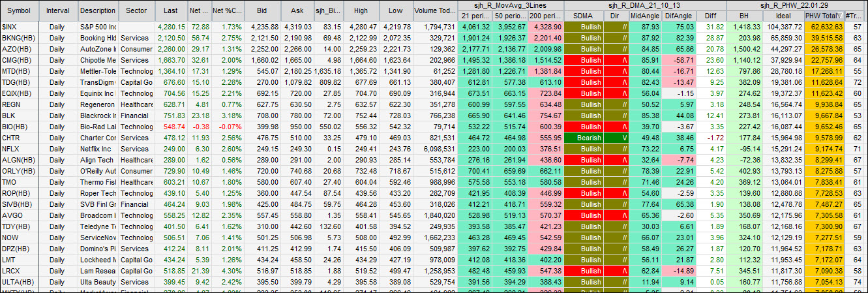Screen dimensions: 868x293
Task: Select the CMG(HB) symbol cell
Action: pos(20,60)
